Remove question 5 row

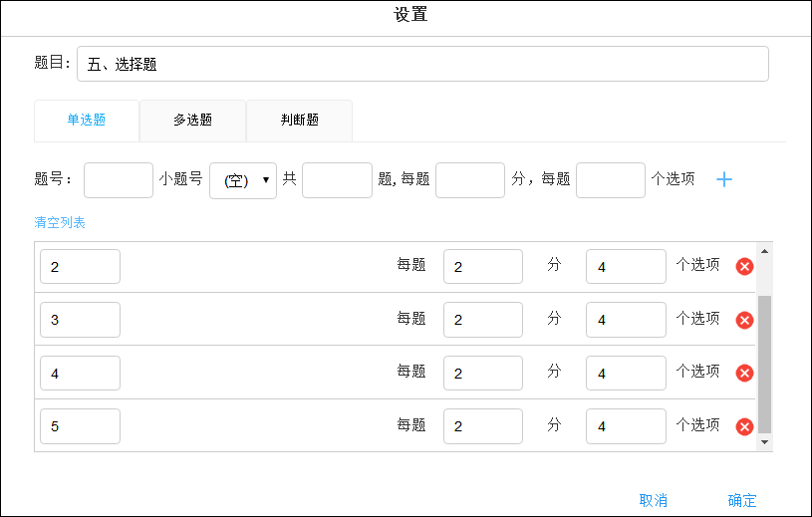tap(744, 426)
